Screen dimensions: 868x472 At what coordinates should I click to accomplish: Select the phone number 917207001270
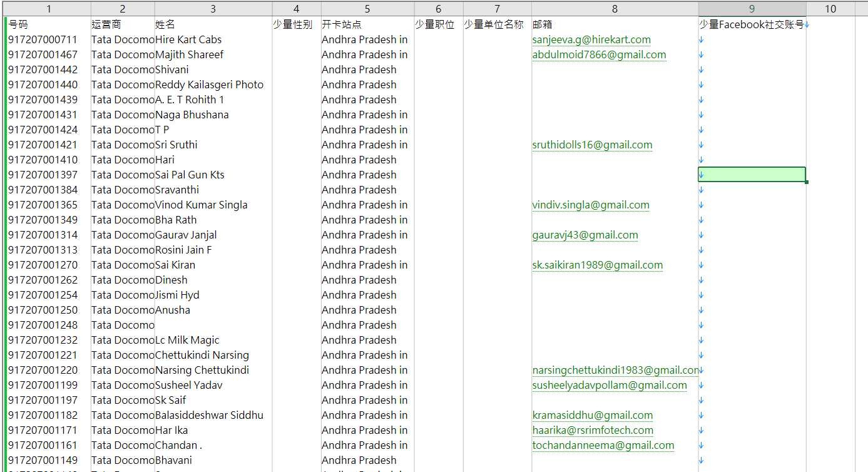[43, 265]
